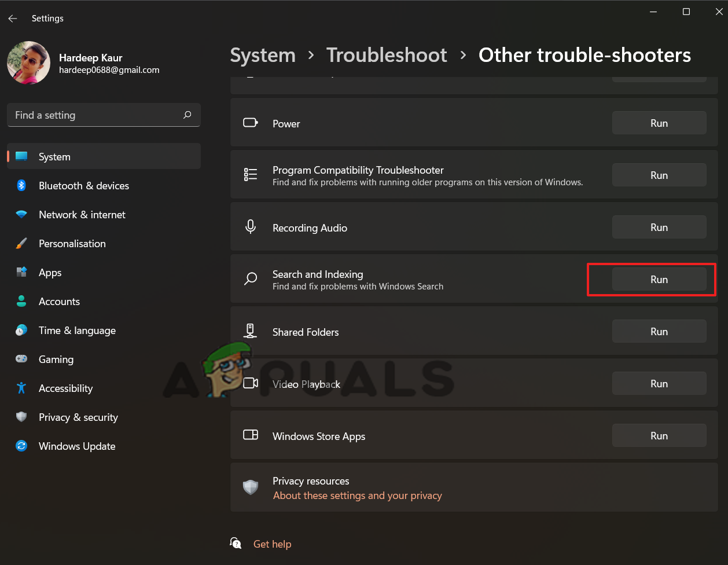
Task: Open About these settings and your privacy
Action: [357, 496]
